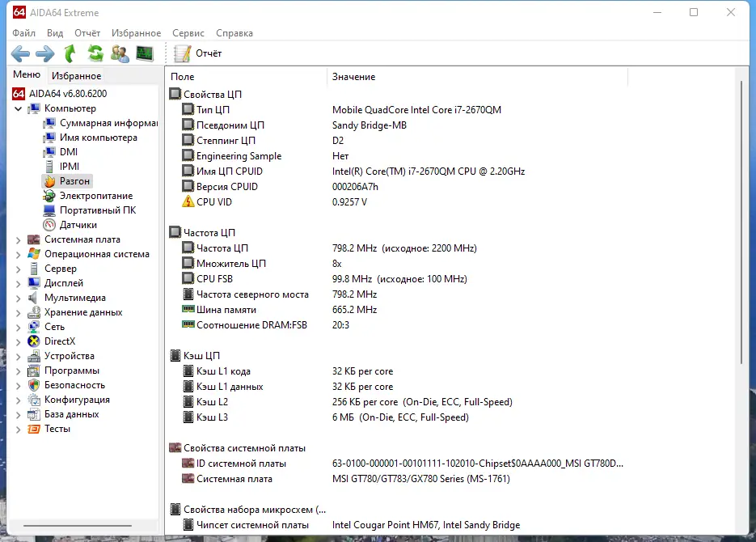Select the ID системной платы row

click(x=402, y=464)
